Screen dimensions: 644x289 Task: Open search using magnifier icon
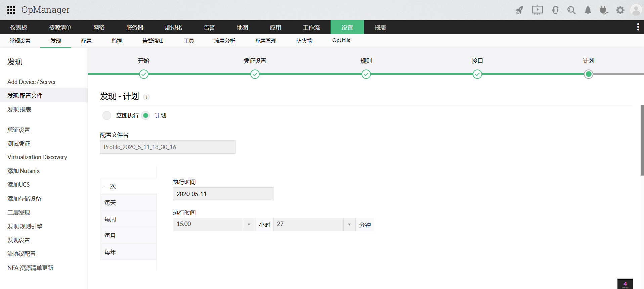click(571, 10)
